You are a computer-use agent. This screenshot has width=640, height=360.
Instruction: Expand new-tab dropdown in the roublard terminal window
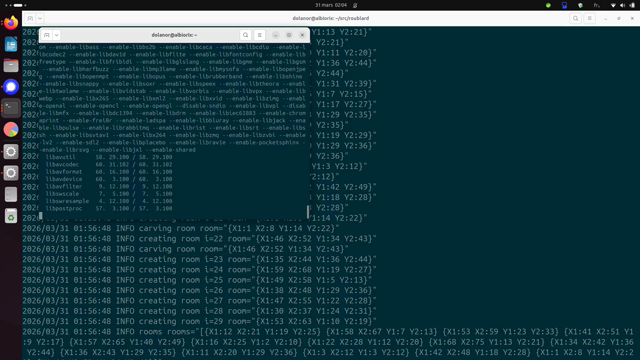point(40,18)
